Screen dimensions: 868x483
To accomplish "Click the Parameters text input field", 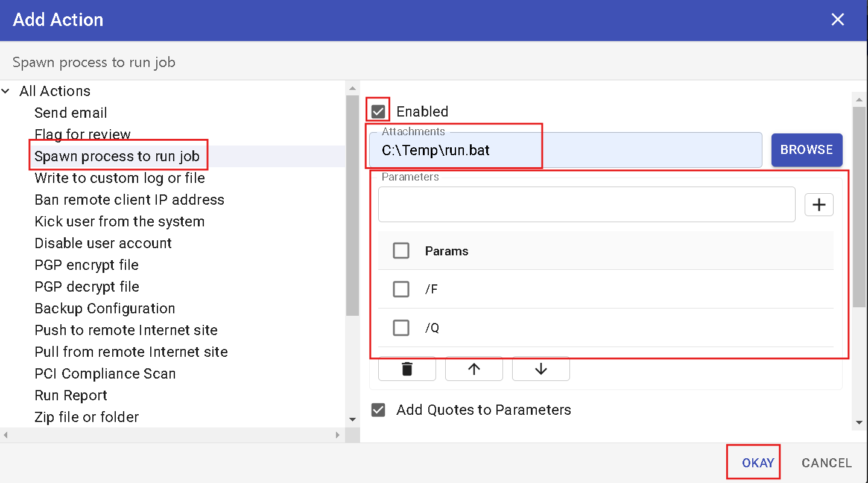I will pyautogui.click(x=586, y=205).
